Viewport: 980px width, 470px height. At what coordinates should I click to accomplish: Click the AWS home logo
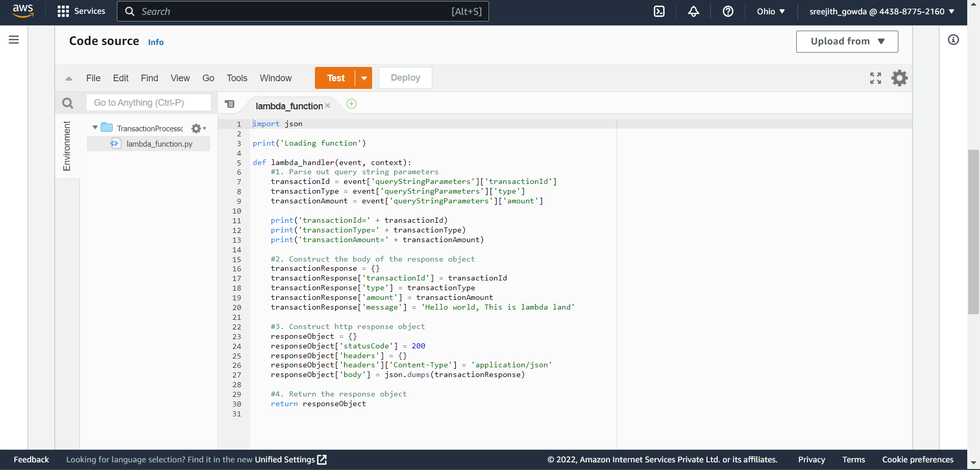coord(23,11)
